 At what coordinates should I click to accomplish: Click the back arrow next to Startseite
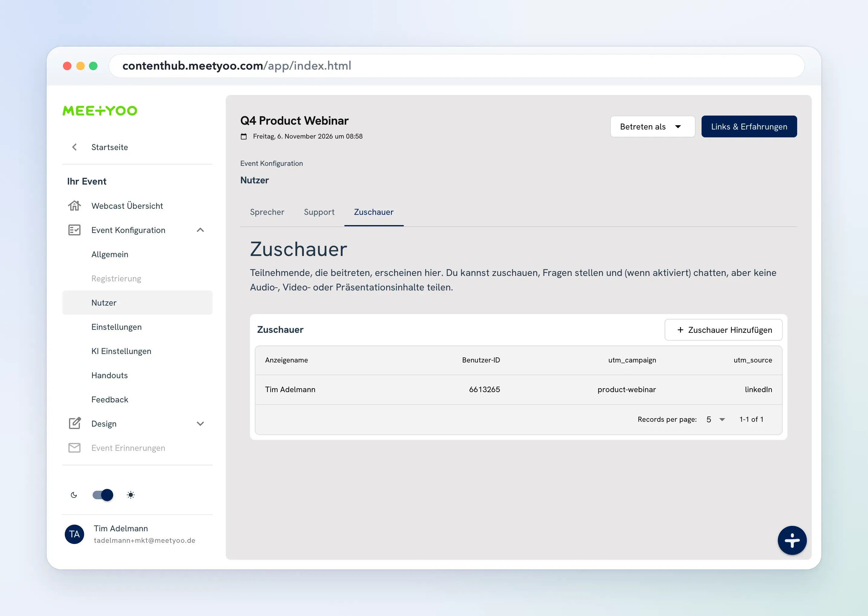click(x=74, y=147)
